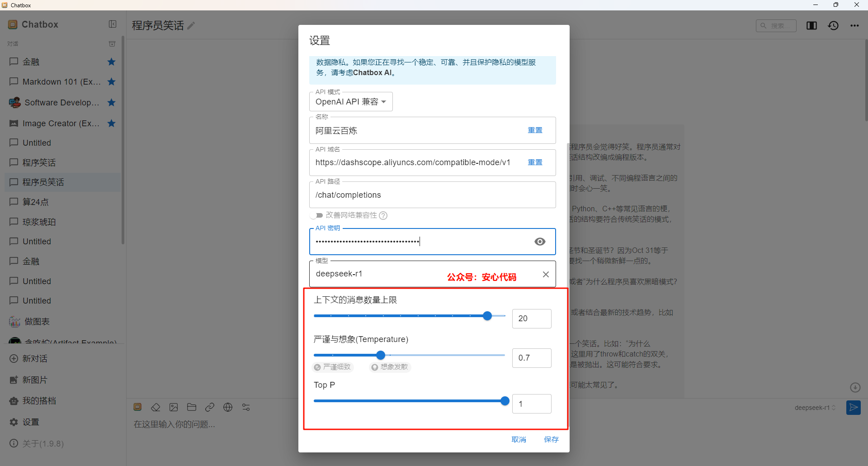Open conversation settings sliders icon
The image size is (868, 466).
click(246, 408)
